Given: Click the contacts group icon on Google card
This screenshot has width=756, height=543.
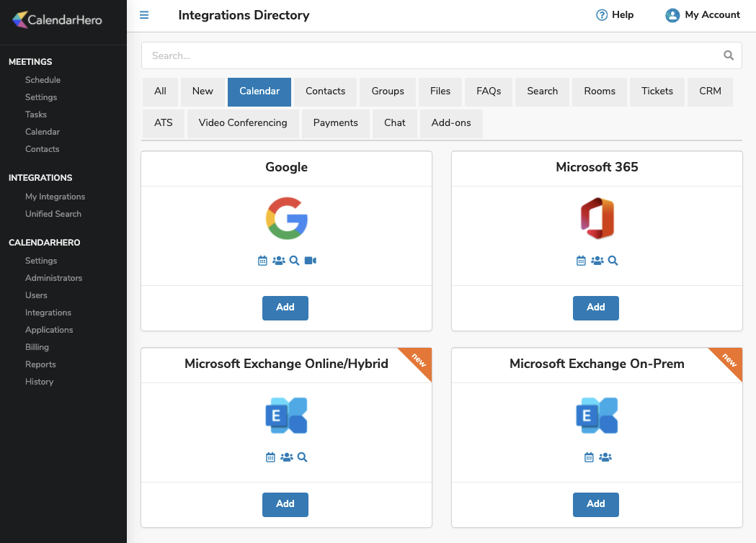Looking at the screenshot, I should pyautogui.click(x=279, y=261).
